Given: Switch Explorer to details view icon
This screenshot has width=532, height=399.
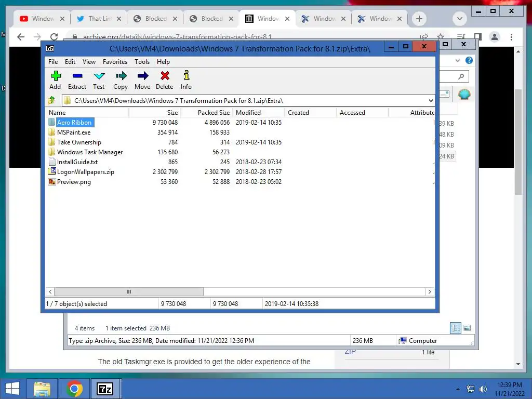Looking at the screenshot, I should pyautogui.click(x=456, y=328).
